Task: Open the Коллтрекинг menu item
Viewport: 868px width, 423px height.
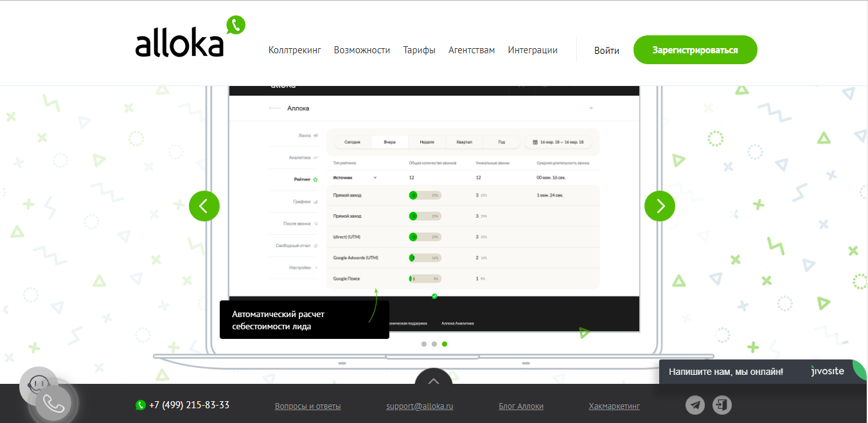Action: pyautogui.click(x=295, y=50)
